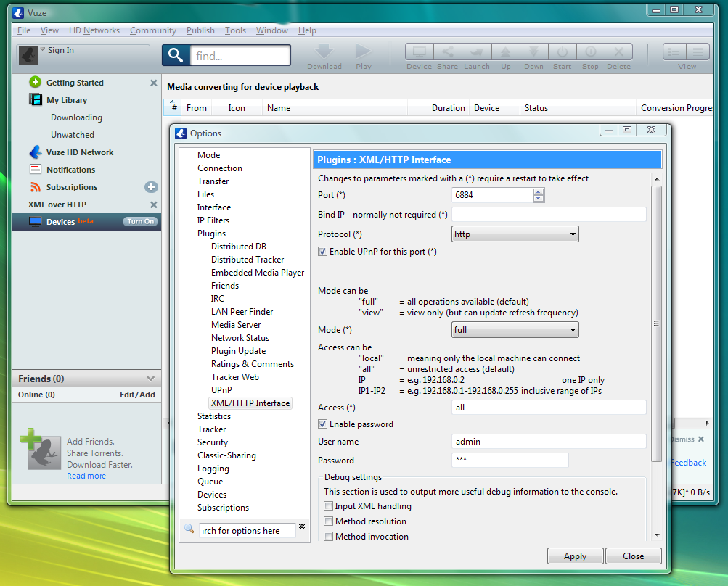Screen dimensions: 728x586
Task: Add a subscription with the plus icon
Action: (x=151, y=187)
